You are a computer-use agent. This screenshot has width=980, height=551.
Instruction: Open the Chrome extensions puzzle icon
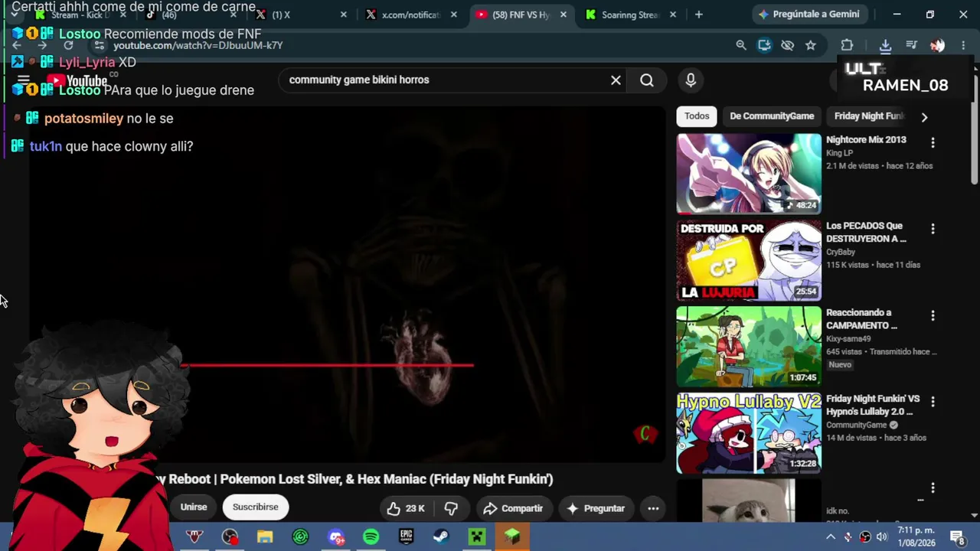[x=847, y=45]
